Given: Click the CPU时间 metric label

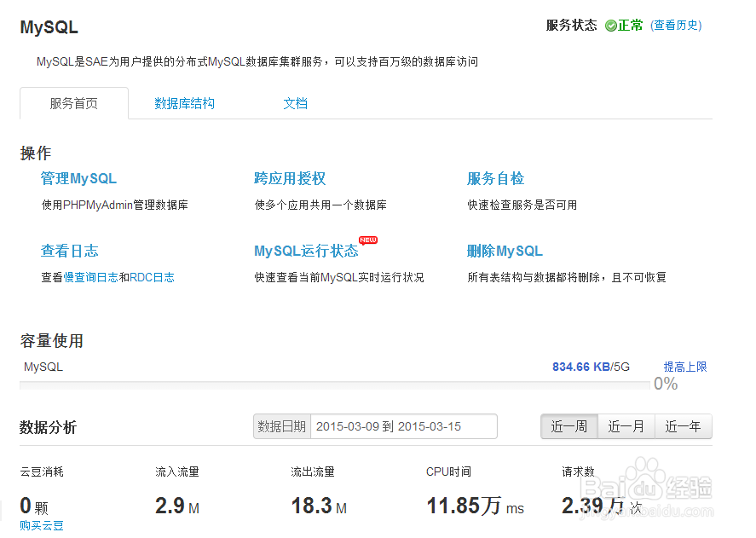Looking at the screenshot, I should click(x=448, y=471).
